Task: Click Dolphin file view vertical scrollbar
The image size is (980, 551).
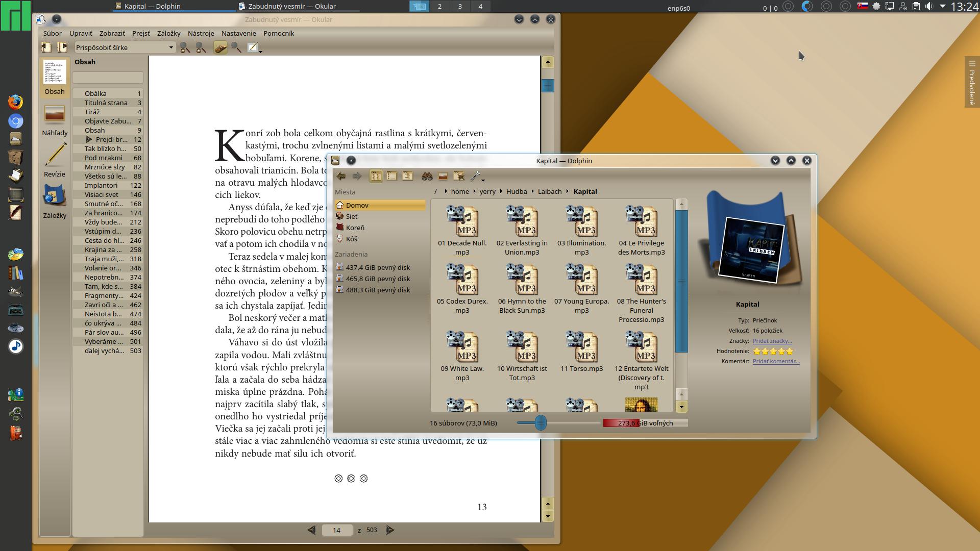Action: pos(681,281)
